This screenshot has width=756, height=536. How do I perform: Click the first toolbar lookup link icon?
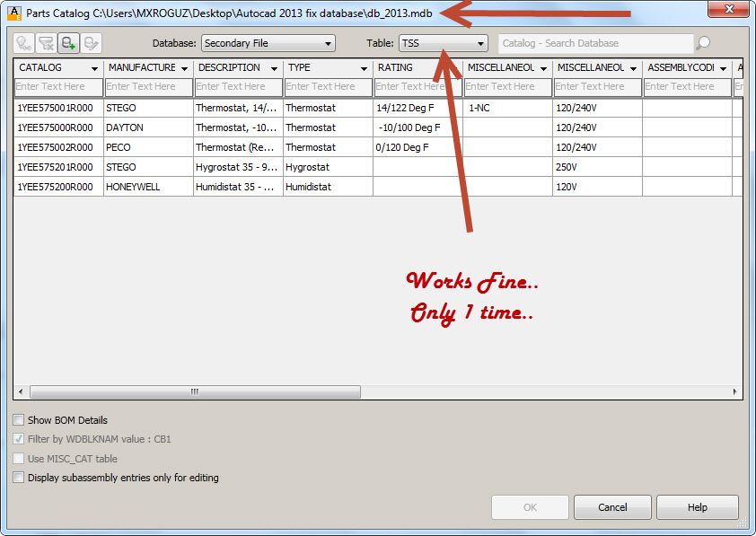click(24, 43)
